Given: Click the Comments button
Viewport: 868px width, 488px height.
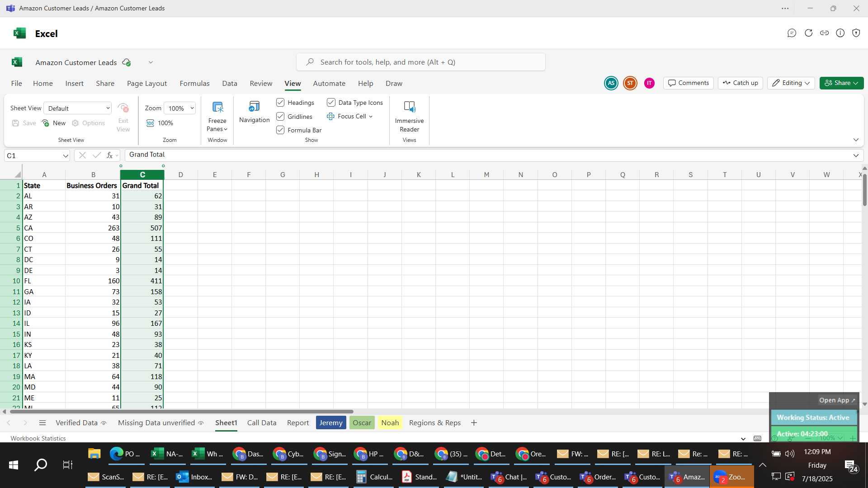Looking at the screenshot, I should coord(689,83).
